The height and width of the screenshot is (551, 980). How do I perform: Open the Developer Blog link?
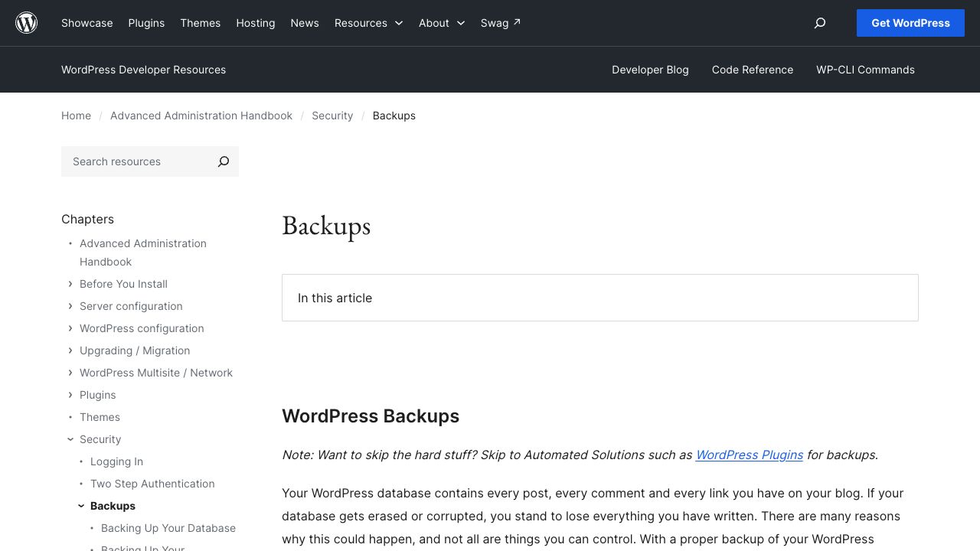(x=650, y=70)
